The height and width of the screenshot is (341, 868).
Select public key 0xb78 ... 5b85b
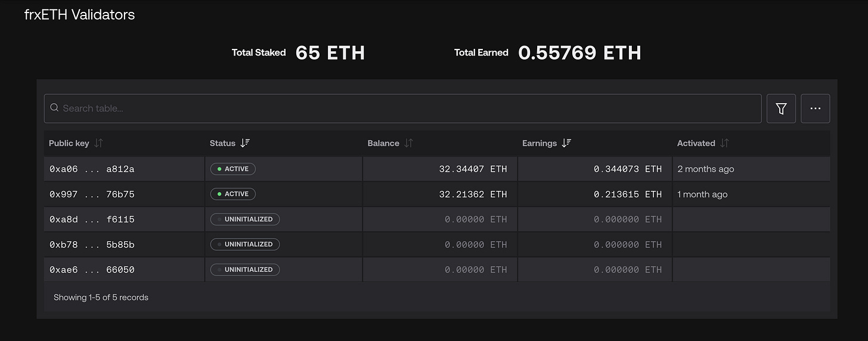coord(92,244)
